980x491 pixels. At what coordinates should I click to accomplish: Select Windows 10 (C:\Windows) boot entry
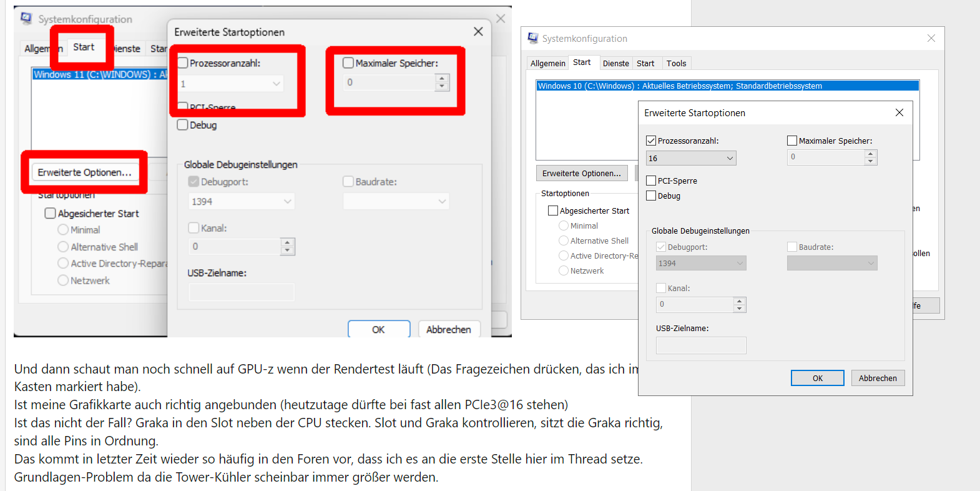point(728,86)
